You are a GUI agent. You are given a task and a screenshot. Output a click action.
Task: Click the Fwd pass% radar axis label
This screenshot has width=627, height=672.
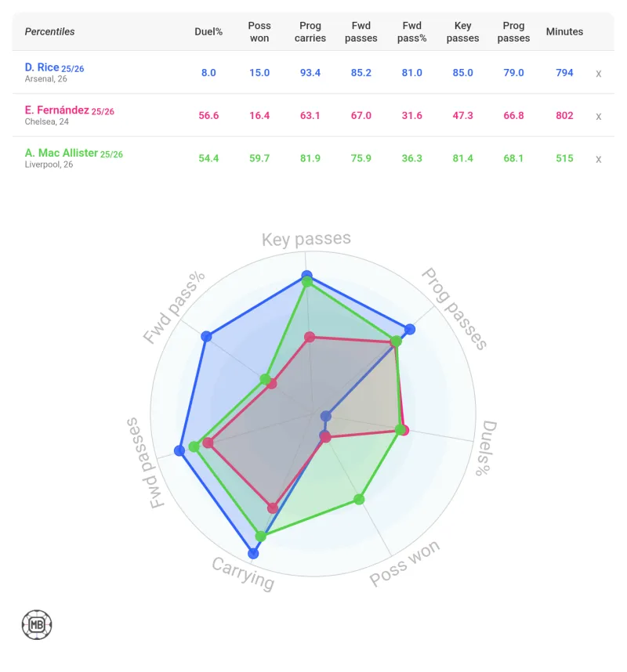(169, 309)
